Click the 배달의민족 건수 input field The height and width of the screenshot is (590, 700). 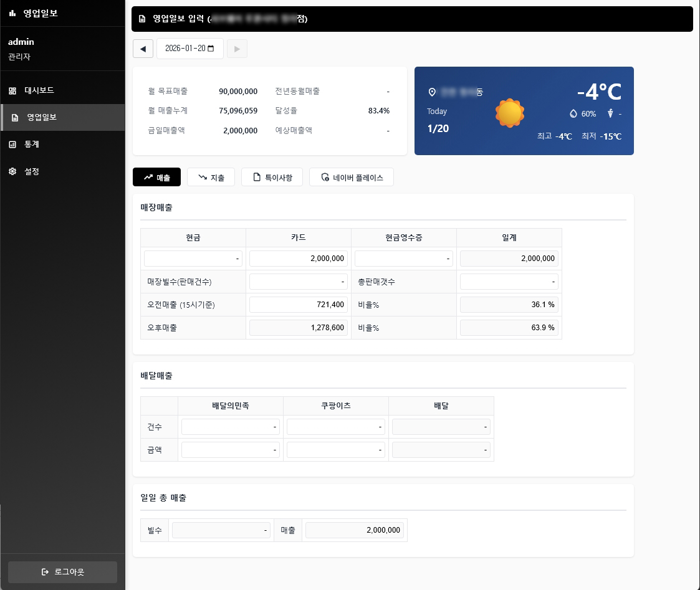click(231, 427)
